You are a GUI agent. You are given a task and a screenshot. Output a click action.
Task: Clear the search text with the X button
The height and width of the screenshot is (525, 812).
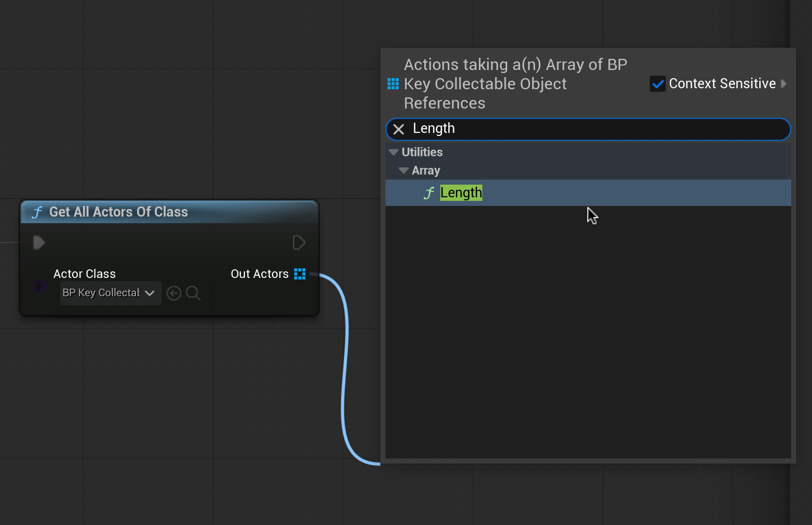click(399, 129)
